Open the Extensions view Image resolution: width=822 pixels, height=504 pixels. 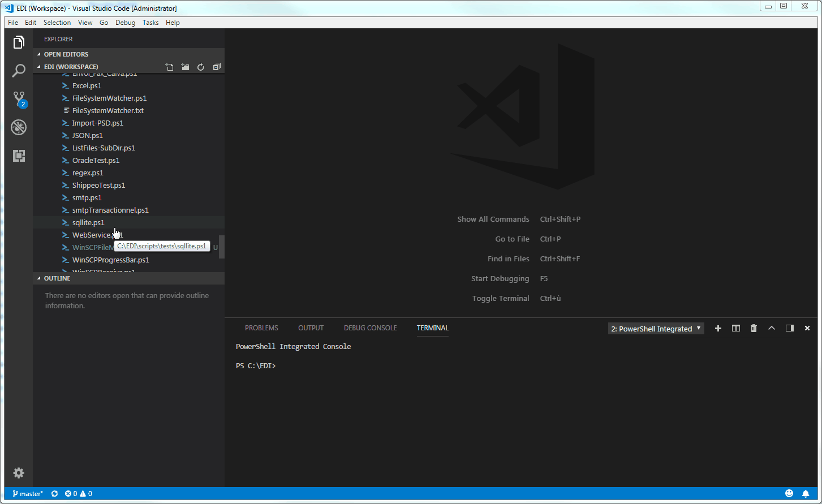pyautogui.click(x=19, y=156)
